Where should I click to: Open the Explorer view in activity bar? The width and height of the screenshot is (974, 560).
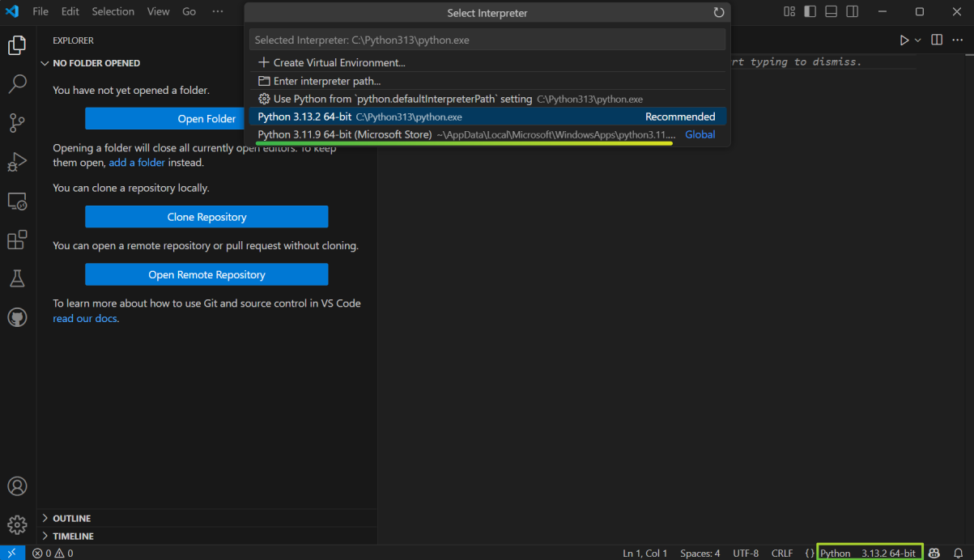17,45
